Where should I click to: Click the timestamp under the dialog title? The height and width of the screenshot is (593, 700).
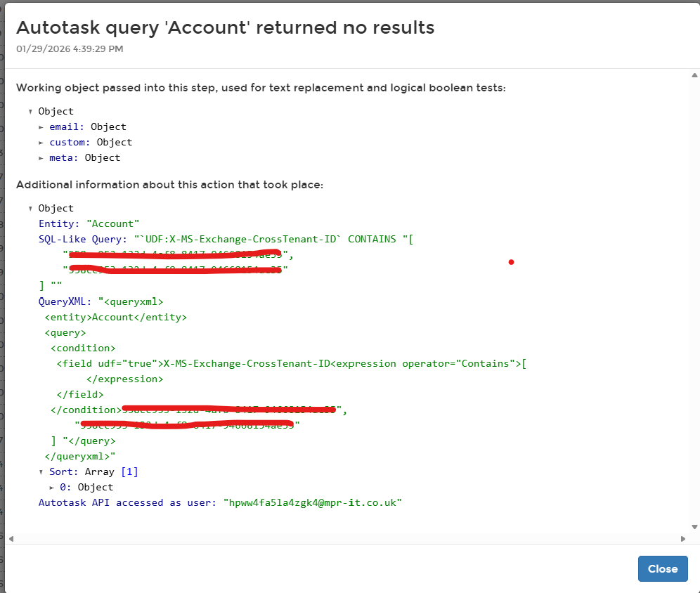(70, 48)
